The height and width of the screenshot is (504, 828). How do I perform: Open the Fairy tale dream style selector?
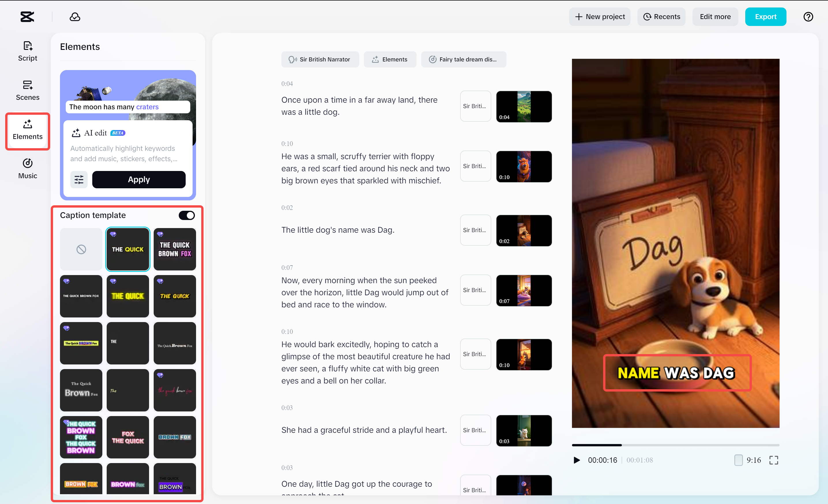464,59
